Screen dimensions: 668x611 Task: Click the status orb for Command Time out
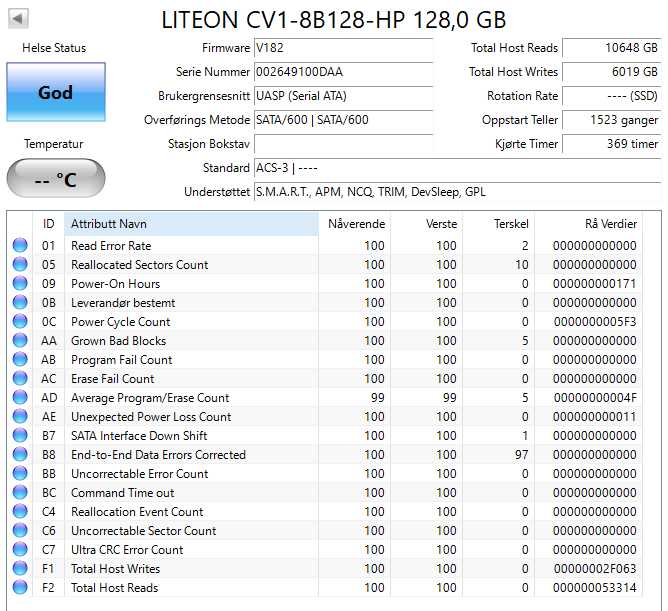(20, 493)
